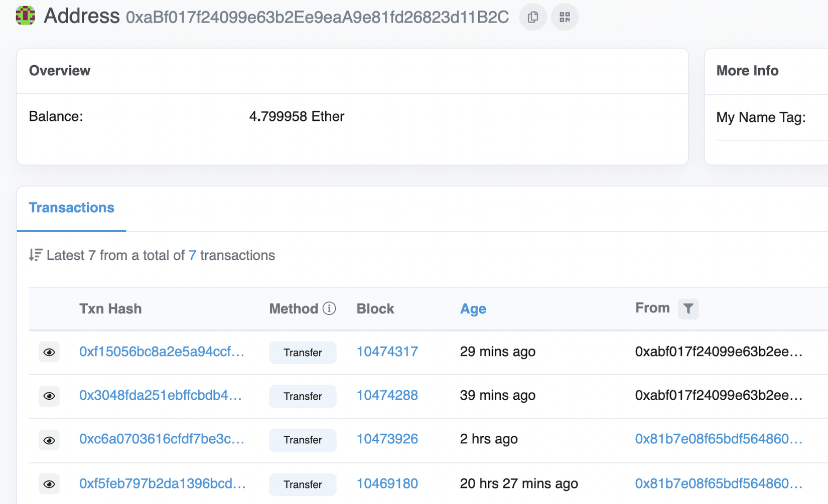
Task: Open transaction hash 0xf15056bc8a2e5a94ccf
Action: click(162, 352)
